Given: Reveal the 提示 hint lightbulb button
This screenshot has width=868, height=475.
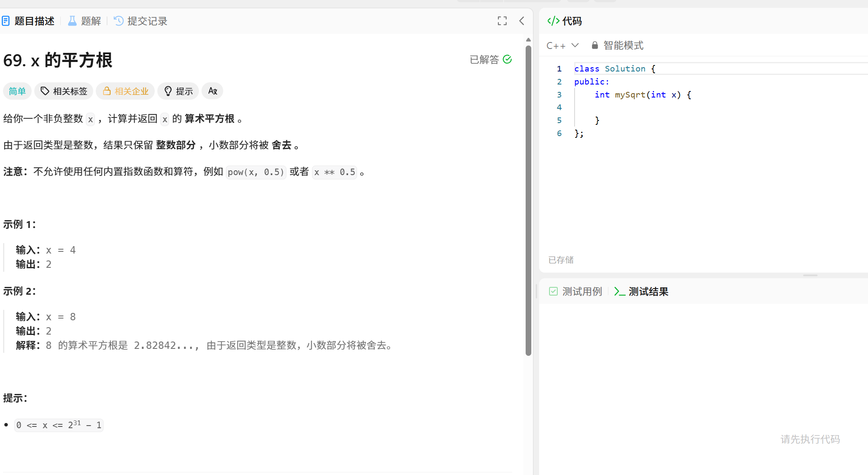Looking at the screenshot, I should 178,91.
